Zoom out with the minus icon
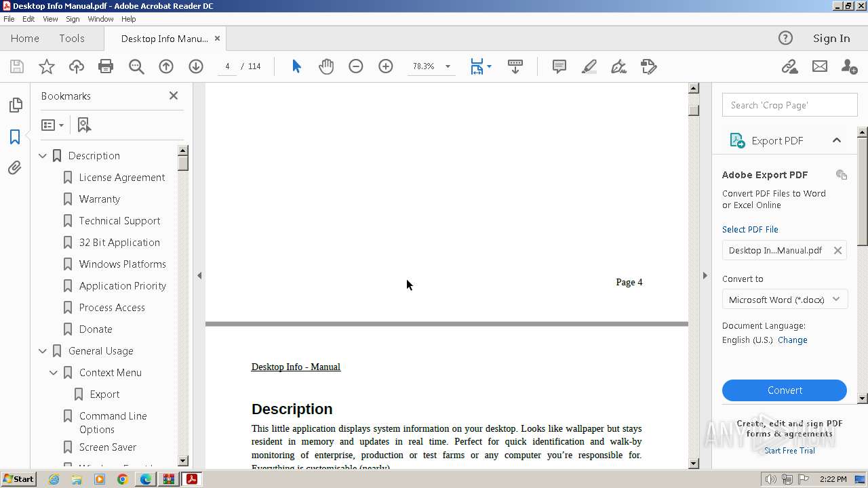The height and width of the screenshot is (488, 868). [356, 66]
